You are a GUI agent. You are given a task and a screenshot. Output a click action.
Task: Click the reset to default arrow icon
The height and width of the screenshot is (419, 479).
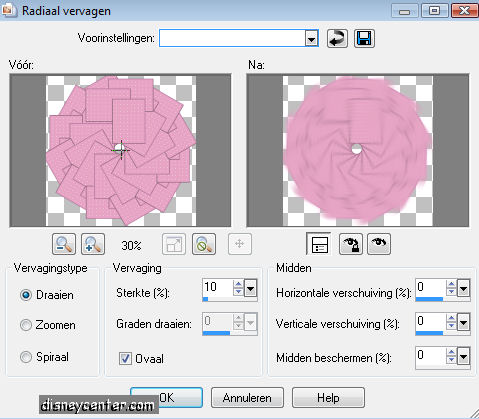pos(337,38)
